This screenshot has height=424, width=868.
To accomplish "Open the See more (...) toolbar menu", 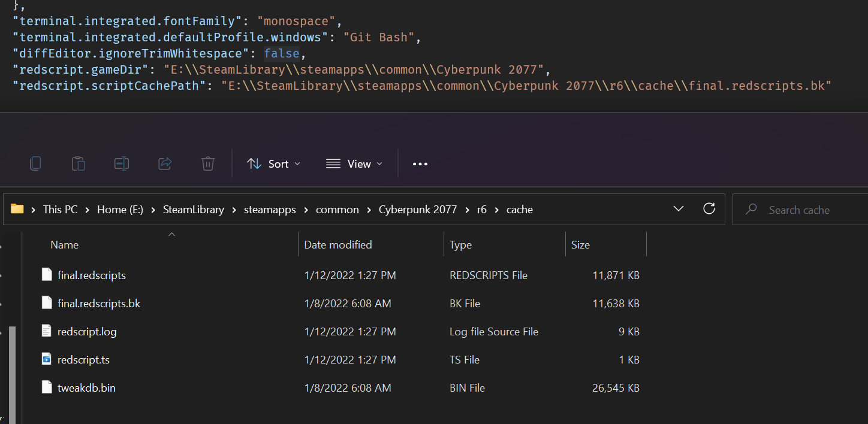I will click(x=420, y=163).
